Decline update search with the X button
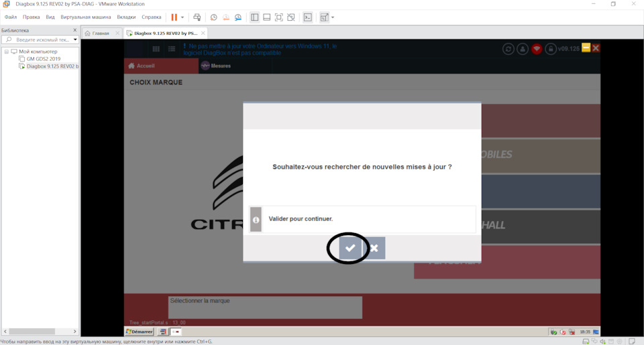The width and height of the screenshot is (644, 345). (x=374, y=248)
